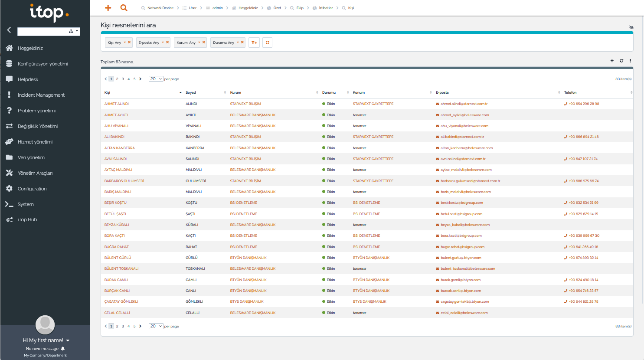The height and width of the screenshot is (360, 644).
Task: Open the top per page dropdown
Action: click(x=156, y=79)
